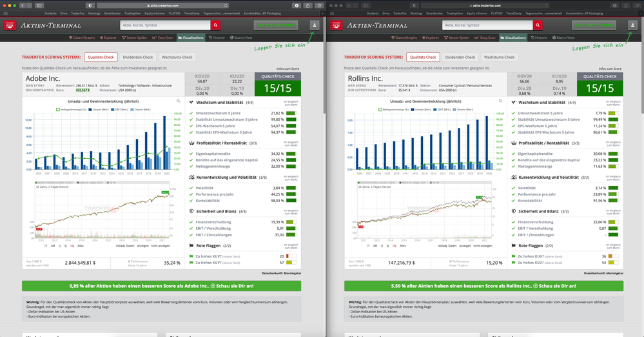Open Easy-Scan menu in Rollins window
Viewport: 644px width, 337px height.
(485, 37)
